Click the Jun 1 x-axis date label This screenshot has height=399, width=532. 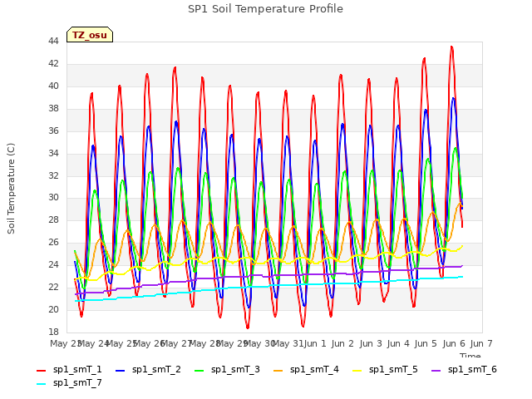[315, 343]
